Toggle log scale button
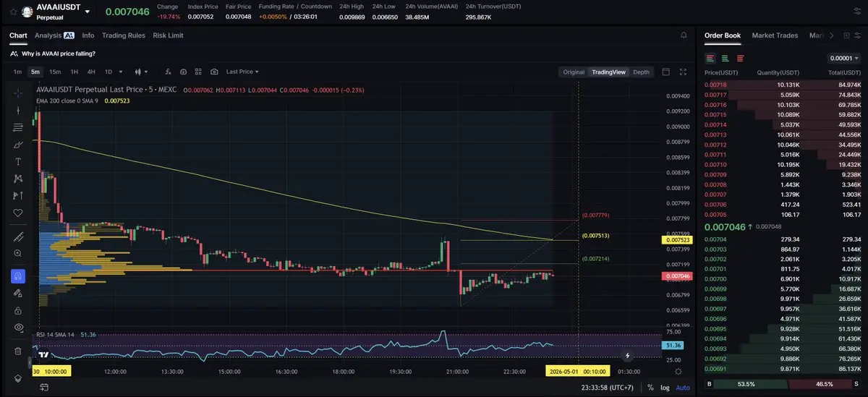 coord(664,388)
